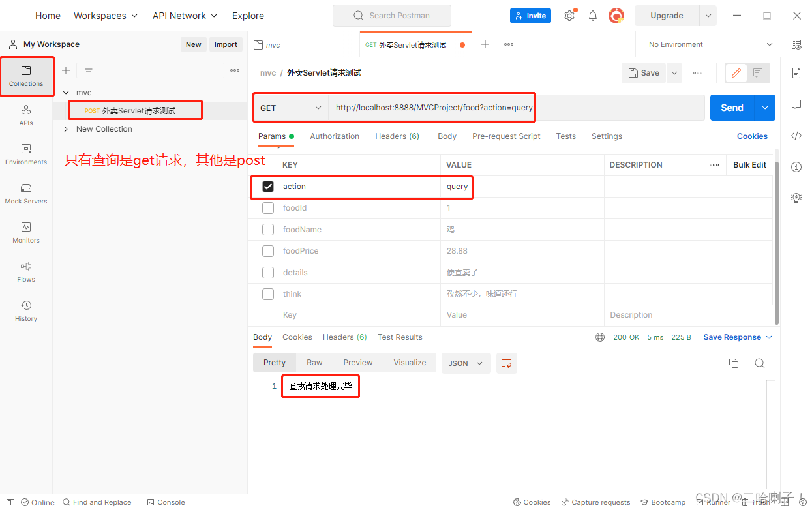Open History in the sidebar
The width and height of the screenshot is (812, 510).
tap(26, 311)
